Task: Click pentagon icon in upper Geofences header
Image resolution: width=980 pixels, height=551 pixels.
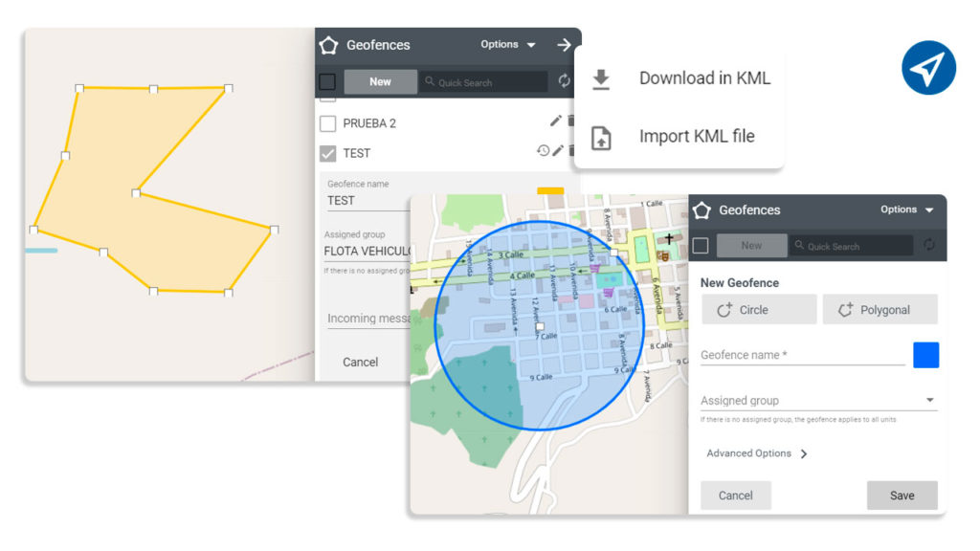Action: 329,45
